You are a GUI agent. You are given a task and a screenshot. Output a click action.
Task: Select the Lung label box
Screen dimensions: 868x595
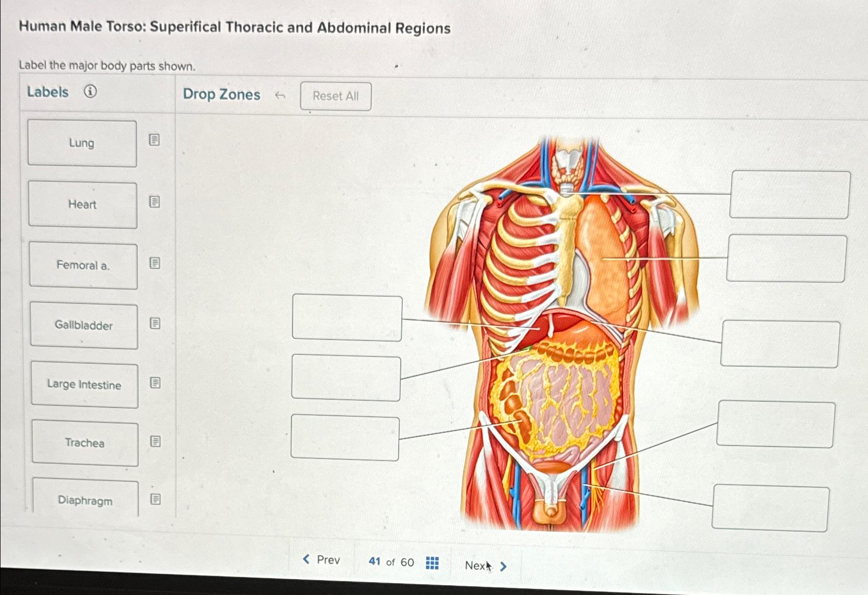[x=82, y=143]
